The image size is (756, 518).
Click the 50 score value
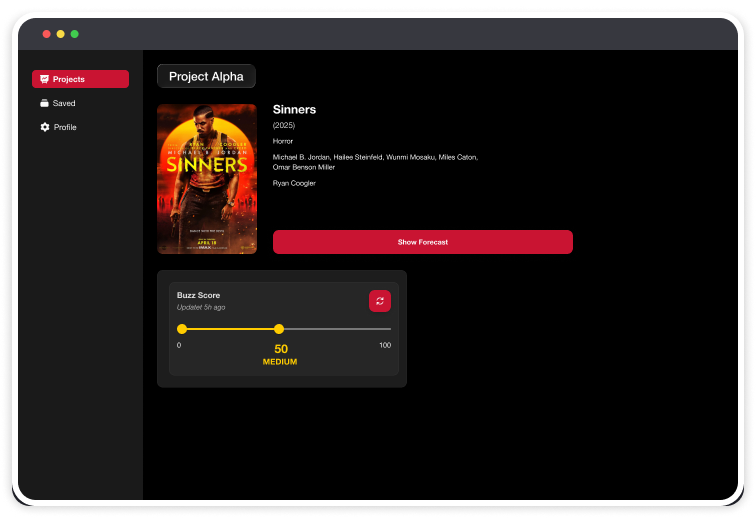point(281,349)
